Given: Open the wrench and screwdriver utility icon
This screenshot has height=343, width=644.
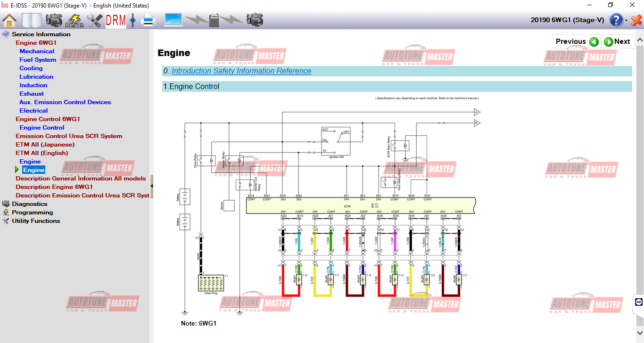Looking at the screenshot, I should coord(95,20).
